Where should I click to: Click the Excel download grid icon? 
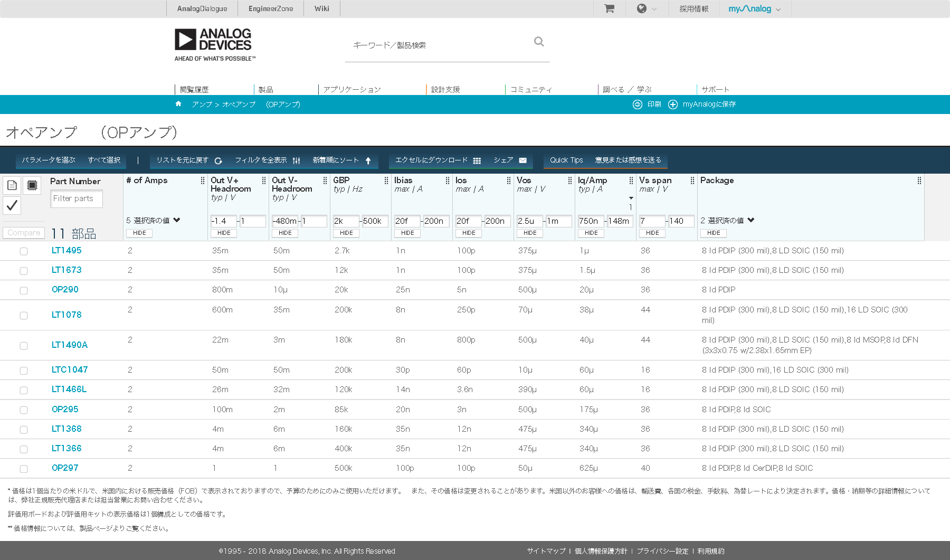click(x=477, y=160)
